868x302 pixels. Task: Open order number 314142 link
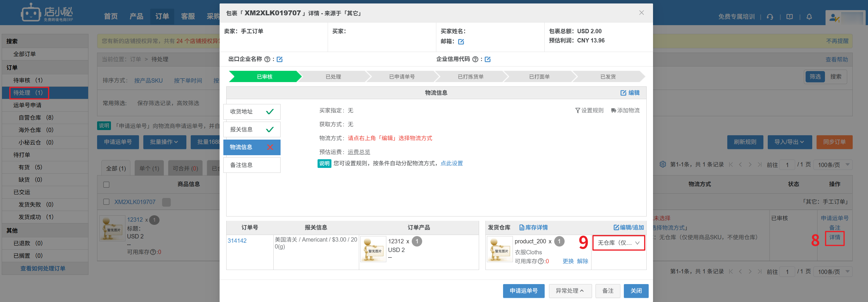pos(237,241)
